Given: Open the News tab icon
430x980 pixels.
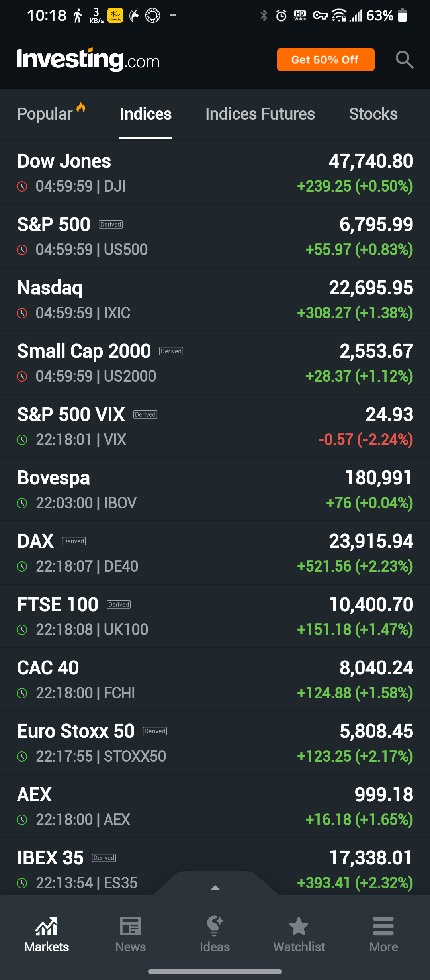Looking at the screenshot, I should coord(131,926).
